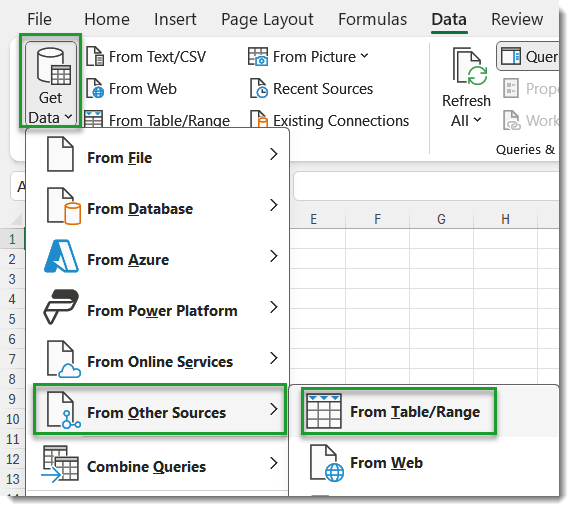574x511 pixels.
Task: Expand the From Online Services submenu arrow
Action: 273,358
